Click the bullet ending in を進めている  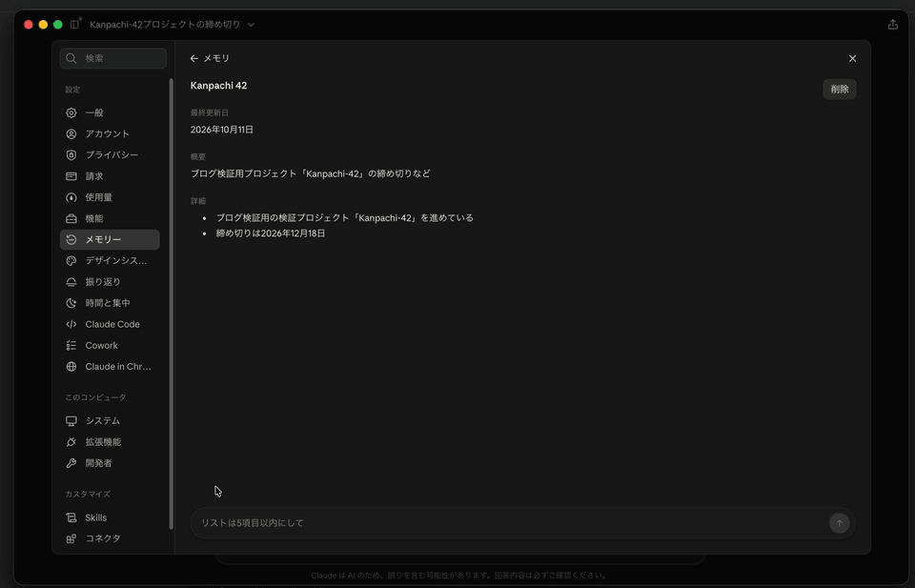click(345, 218)
